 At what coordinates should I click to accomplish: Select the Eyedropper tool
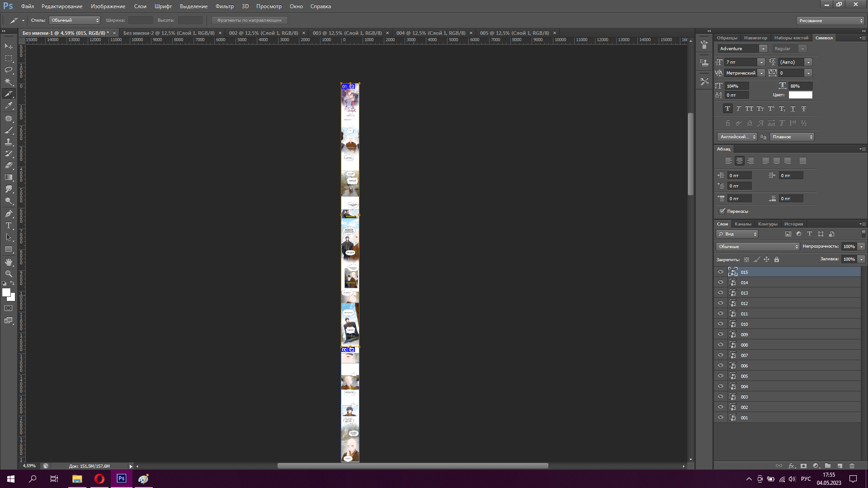(9, 106)
